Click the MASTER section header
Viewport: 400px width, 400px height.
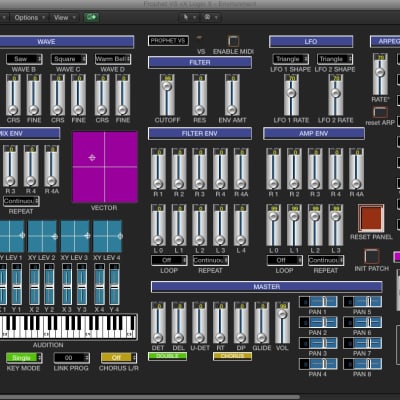(x=267, y=287)
